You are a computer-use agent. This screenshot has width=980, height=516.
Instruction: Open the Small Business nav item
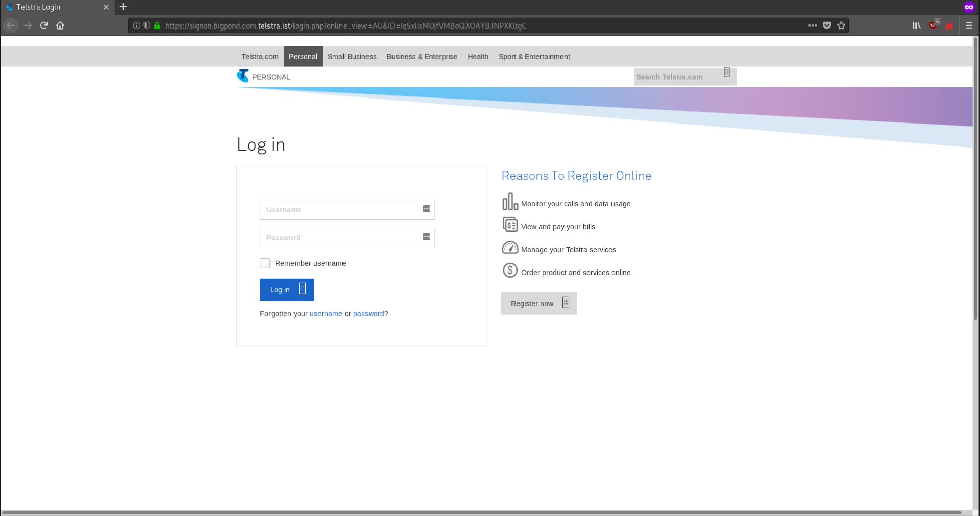coord(352,57)
